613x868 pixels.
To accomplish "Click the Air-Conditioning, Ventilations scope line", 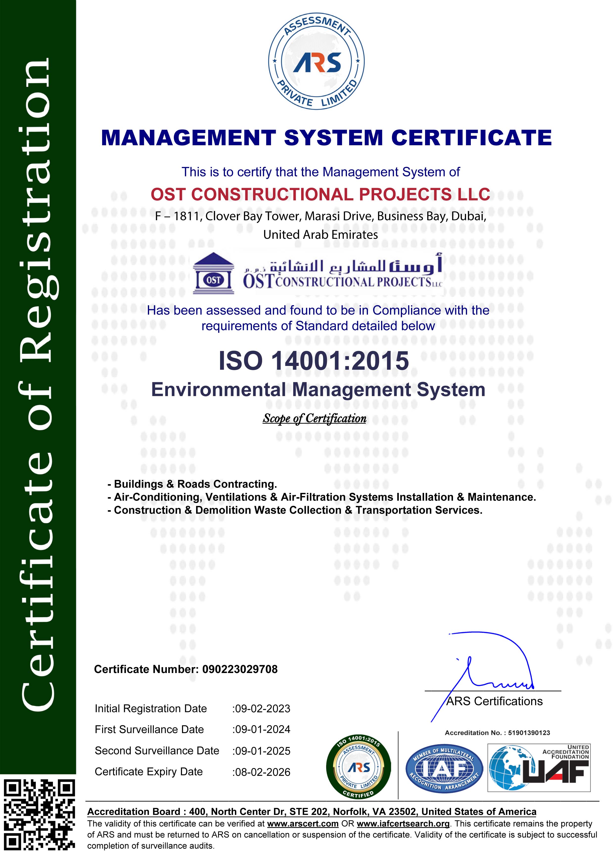I will [x=322, y=497].
